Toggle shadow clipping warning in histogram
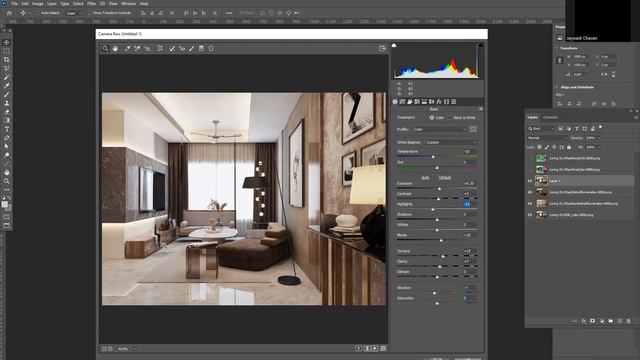The image size is (640, 360). [x=394, y=45]
